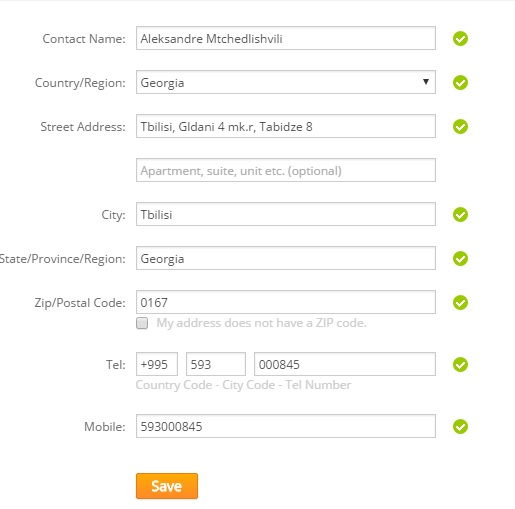Click the green checkmark beside State/Province/Region
The image size is (515, 509).
point(460,259)
